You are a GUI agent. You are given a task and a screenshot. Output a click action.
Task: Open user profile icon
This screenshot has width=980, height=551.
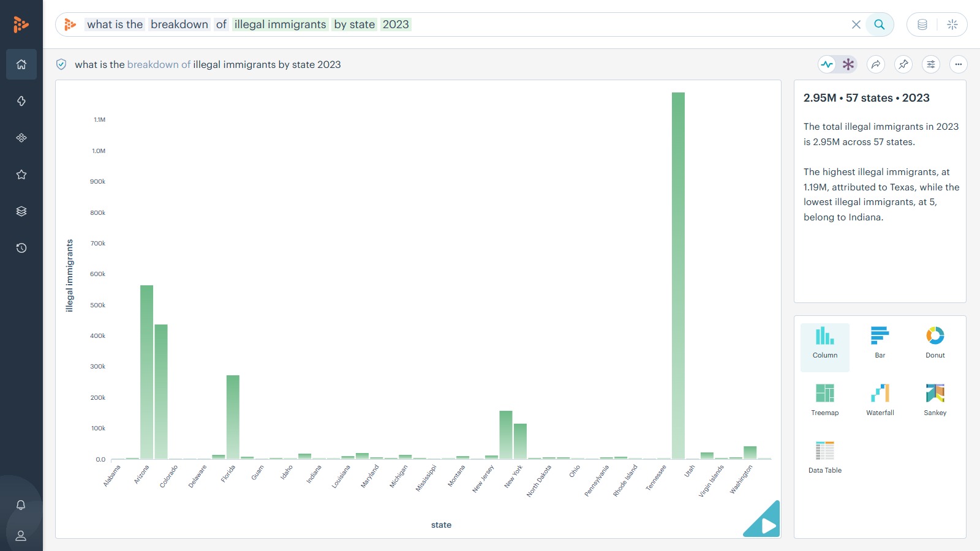[x=21, y=536]
